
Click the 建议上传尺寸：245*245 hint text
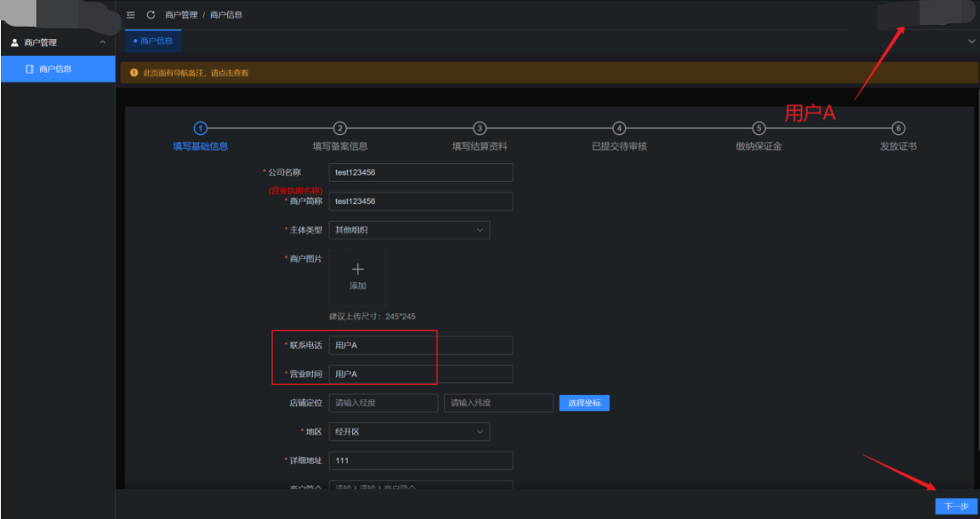pos(372,317)
